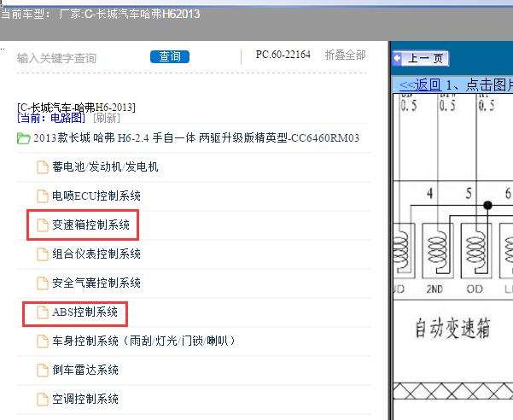
Task: Click the 2ND solenoid coil in the diagram
Action: pyautogui.click(x=437, y=251)
